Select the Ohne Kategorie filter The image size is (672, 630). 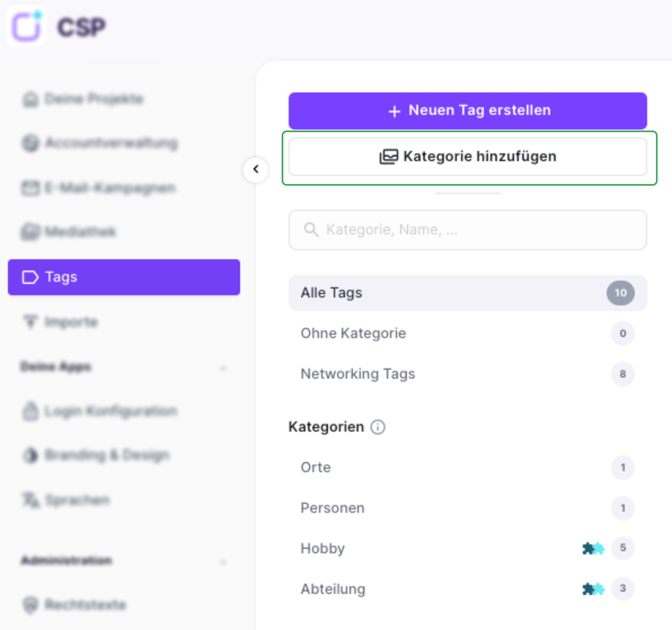tap(468, 333)
